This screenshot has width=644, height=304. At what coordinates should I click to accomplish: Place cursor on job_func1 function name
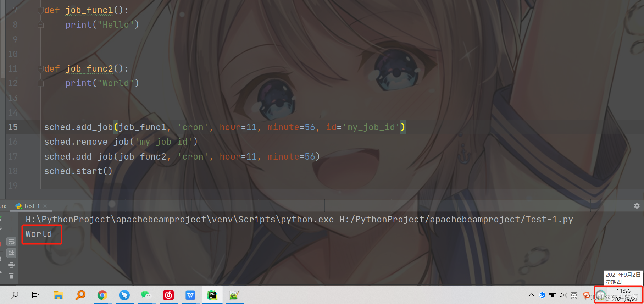coord(89,10)
